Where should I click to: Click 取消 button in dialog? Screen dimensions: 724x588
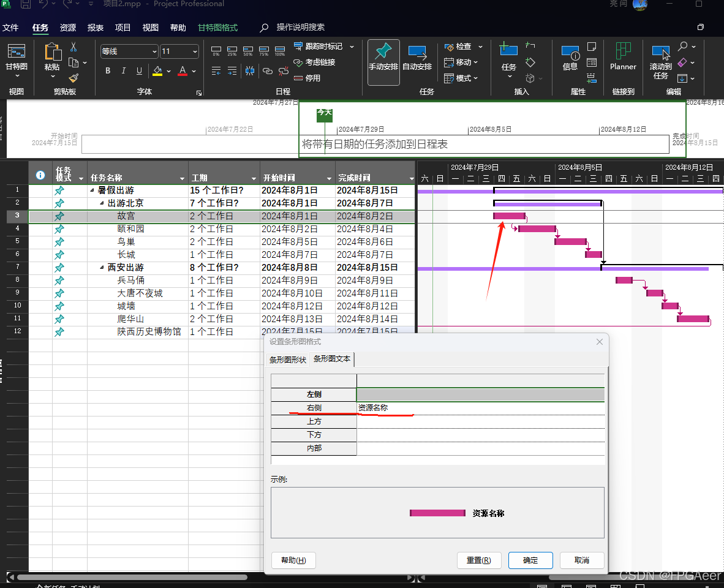[x=582, y=560]
